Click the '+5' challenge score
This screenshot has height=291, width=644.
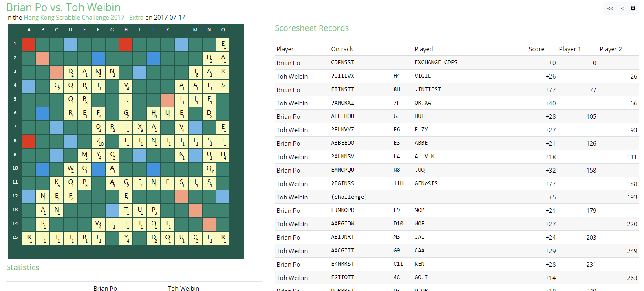(552, 197)
